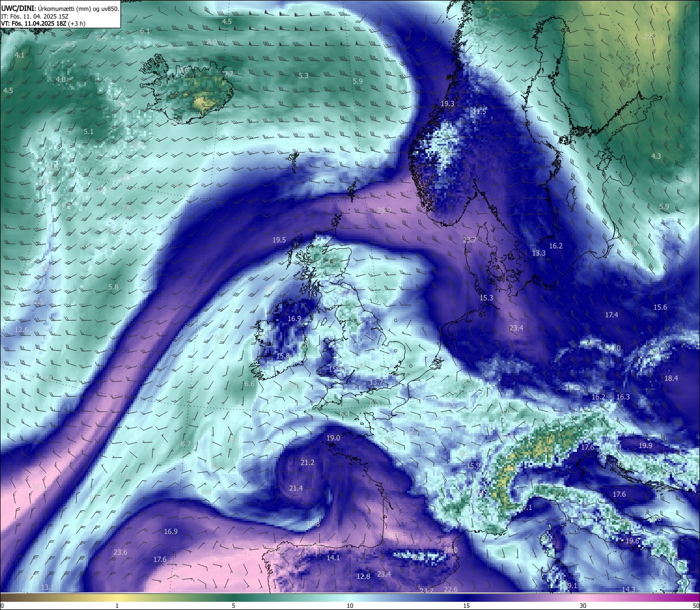Click the '5' tick on the color scale
The width and height of the screenshot is (700, 610).
(234, 606)
